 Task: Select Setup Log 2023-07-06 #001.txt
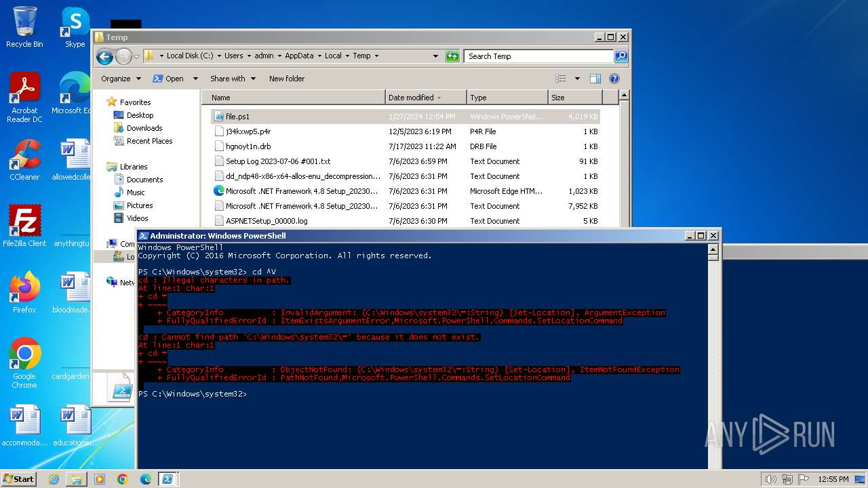[406, 161]
